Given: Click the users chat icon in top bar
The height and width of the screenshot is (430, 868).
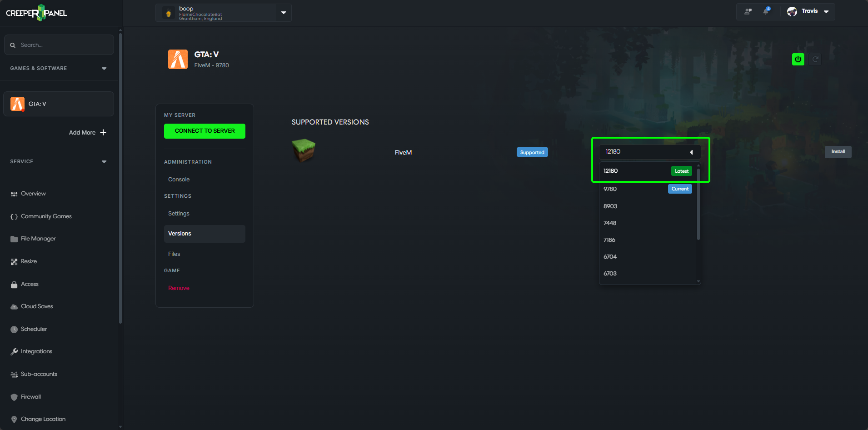Looking at the screenshot, I should point(748,11).
